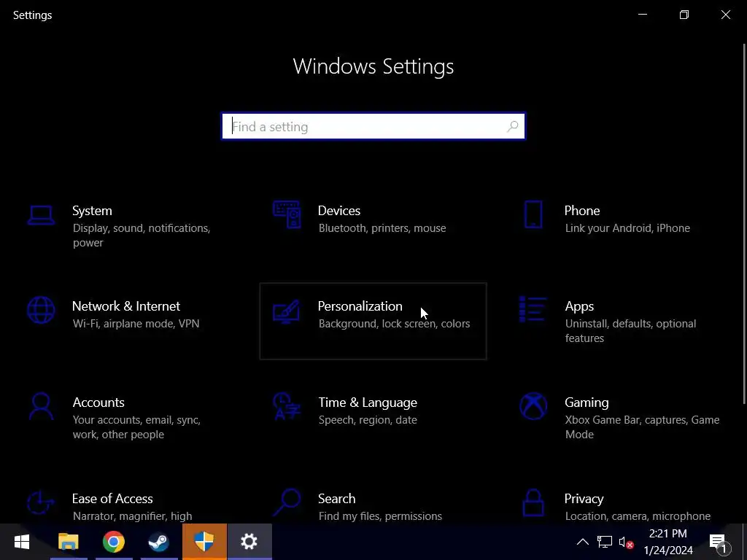The image size is (747, 560).
Task: Click 'Bluetooth, printers, mouse' description
Action: [382, 228]
